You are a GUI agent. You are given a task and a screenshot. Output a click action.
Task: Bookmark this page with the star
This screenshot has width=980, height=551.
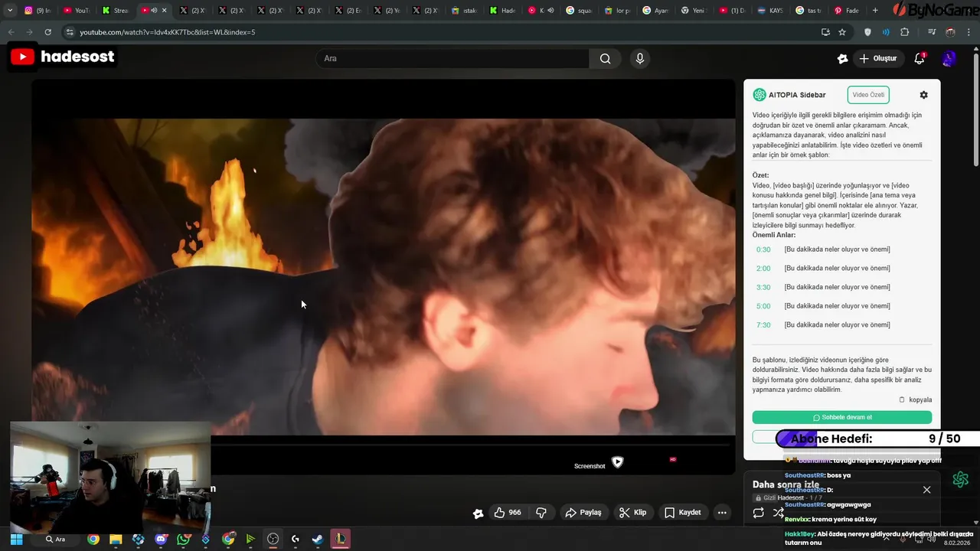coord(842,32)
